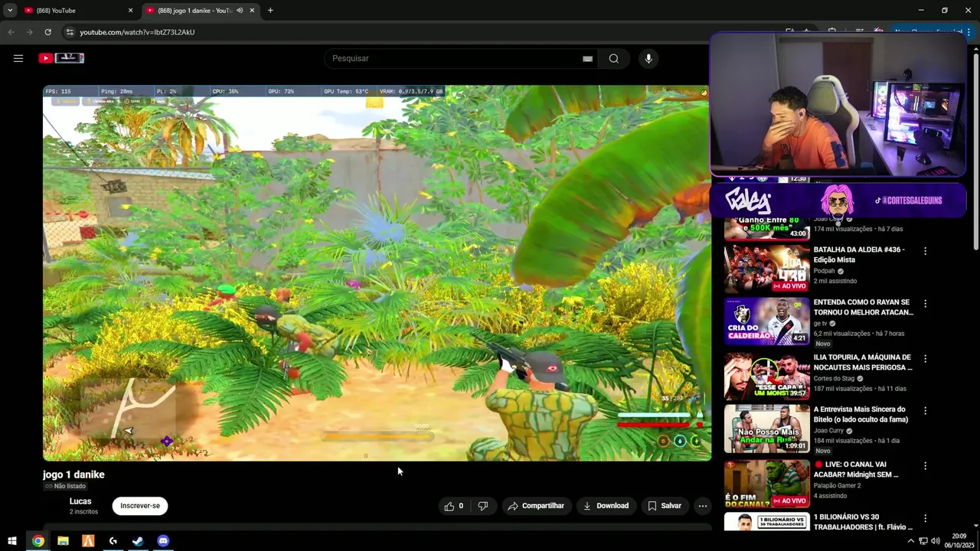Click the Salvar save button
Viewport: 980px width, 551px height.
pos(664,506)
